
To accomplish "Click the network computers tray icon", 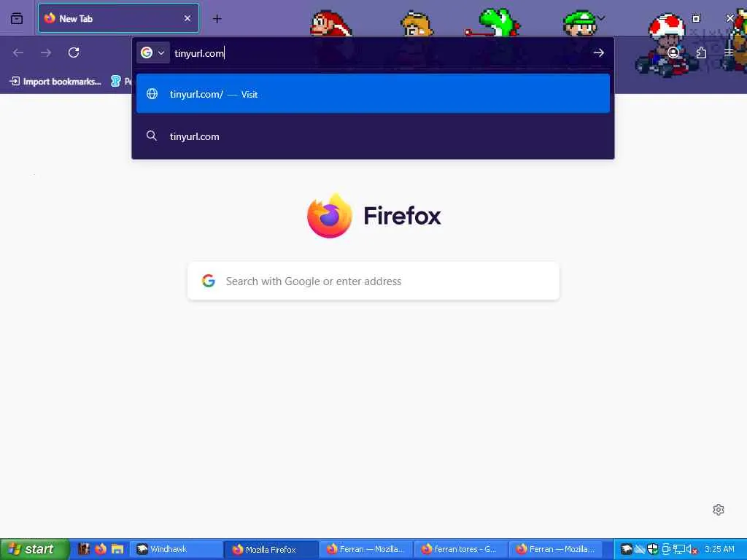I will pos(679,549).
